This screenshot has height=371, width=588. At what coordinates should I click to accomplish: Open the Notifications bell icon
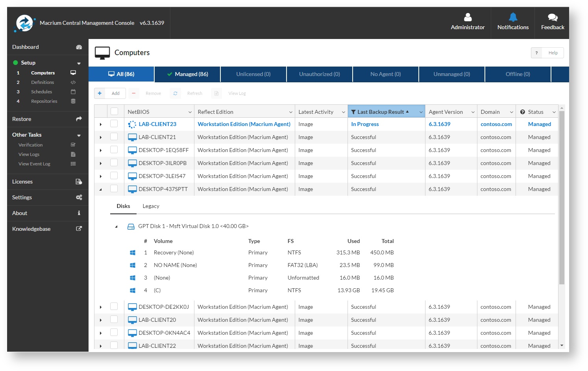(x=513, y=17)
